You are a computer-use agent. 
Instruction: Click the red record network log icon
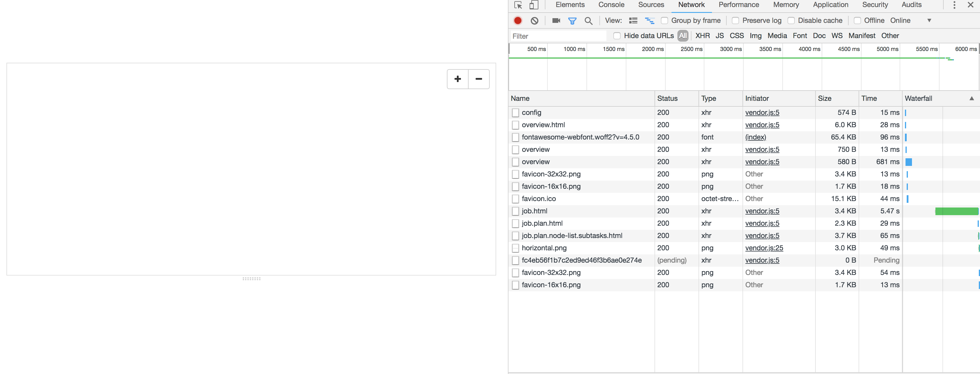click(x=518, y=21)
